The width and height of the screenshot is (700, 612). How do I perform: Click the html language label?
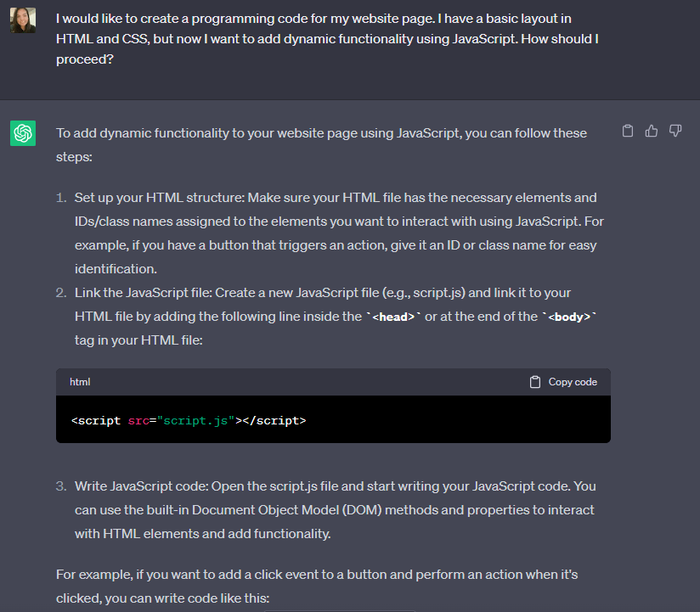[x=80, y=382]
